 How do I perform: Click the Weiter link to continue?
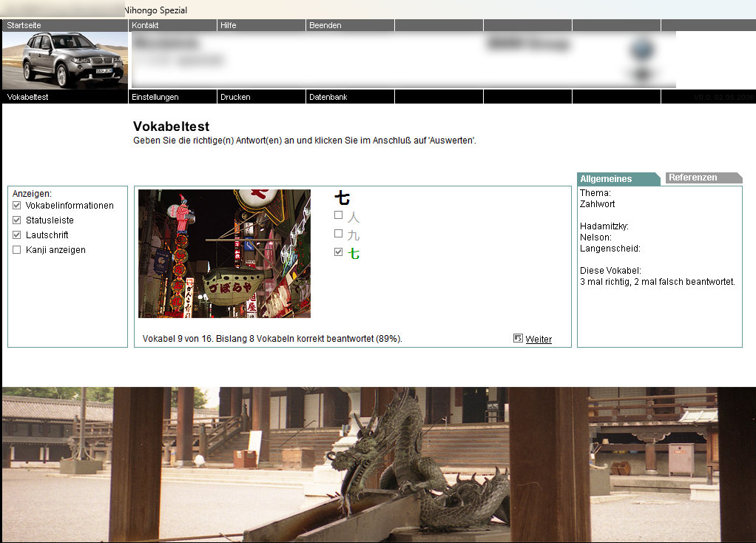(539, 340)
